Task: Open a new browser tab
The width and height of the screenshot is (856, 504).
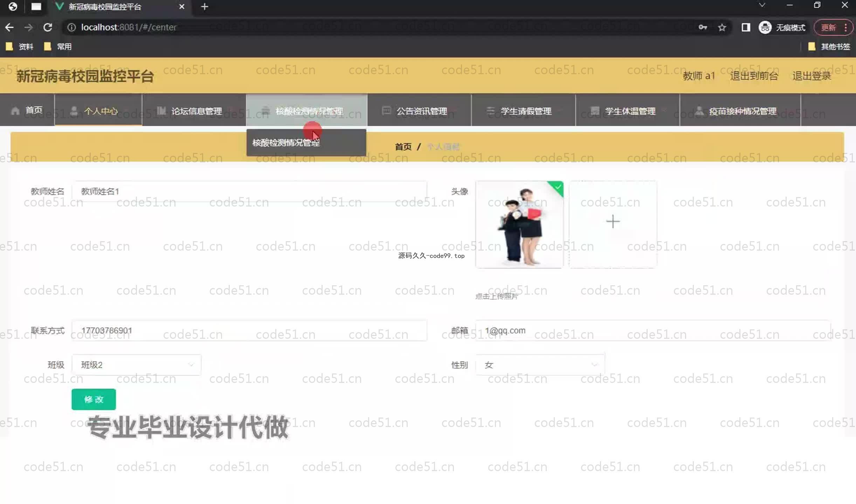Action: [x=205, y=7]
